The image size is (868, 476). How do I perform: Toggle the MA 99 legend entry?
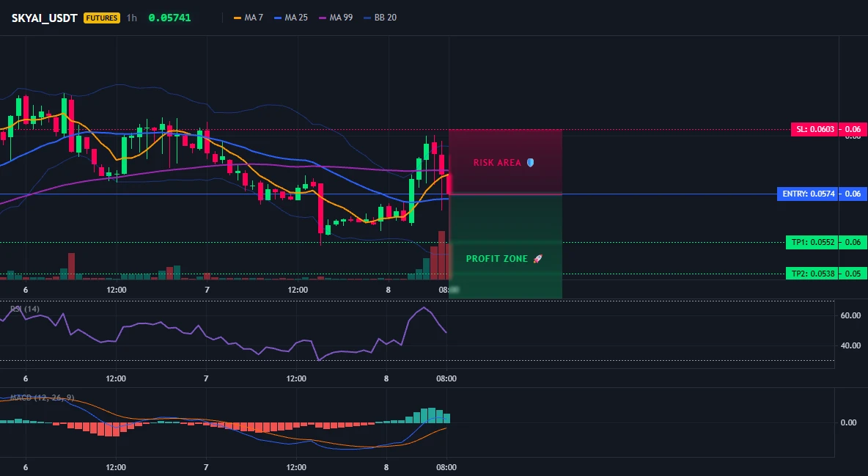(336, 18)
